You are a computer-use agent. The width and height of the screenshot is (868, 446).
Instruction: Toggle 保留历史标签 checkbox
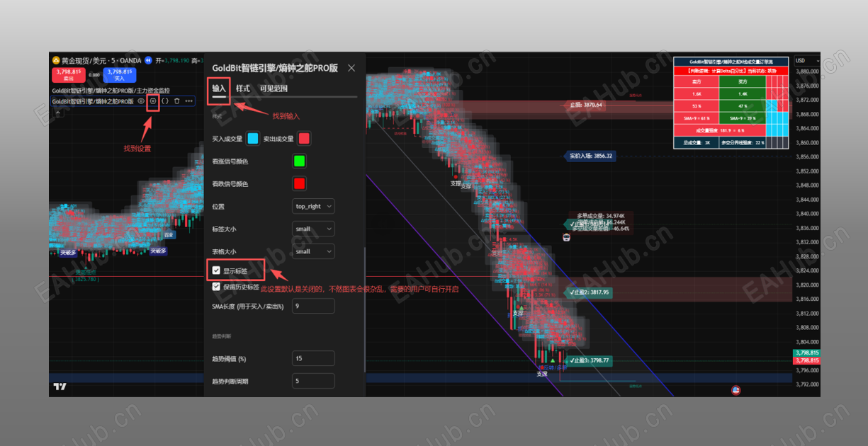(x=216, y=287)
